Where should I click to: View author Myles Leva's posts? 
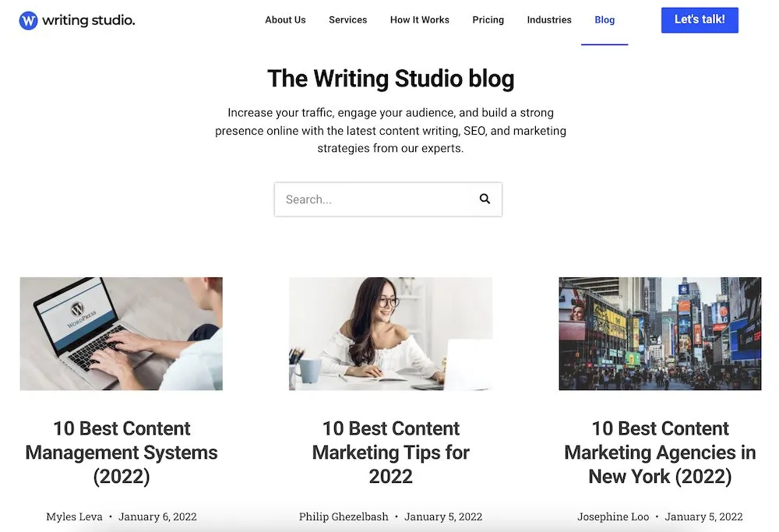75,516
